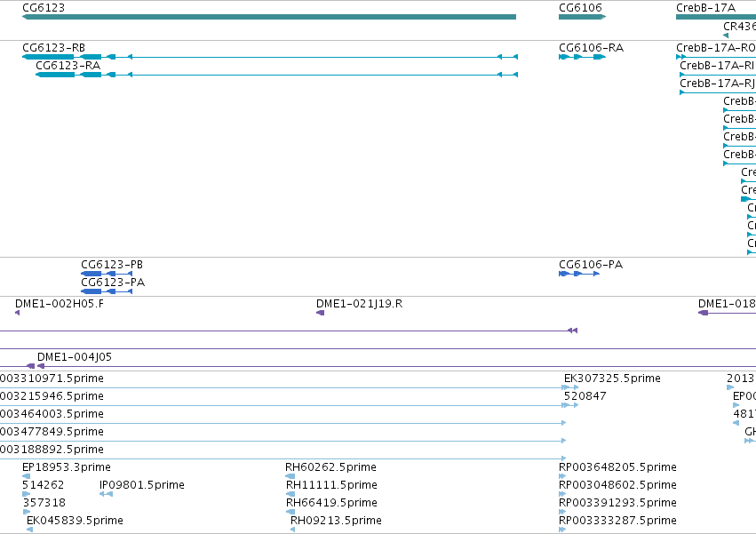The image size is (756, 534).
Task: Click the CG6123-PA coding glyph
Action: (107, 291)
